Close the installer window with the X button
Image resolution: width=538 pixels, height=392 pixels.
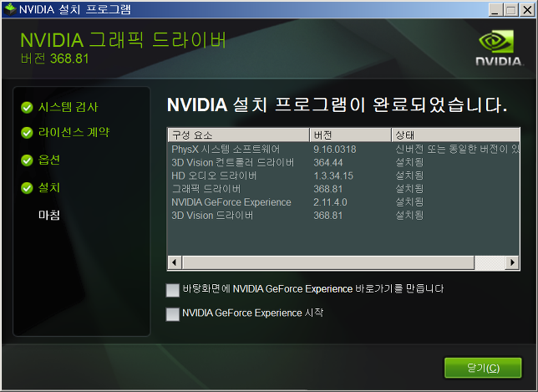(527, 9)
